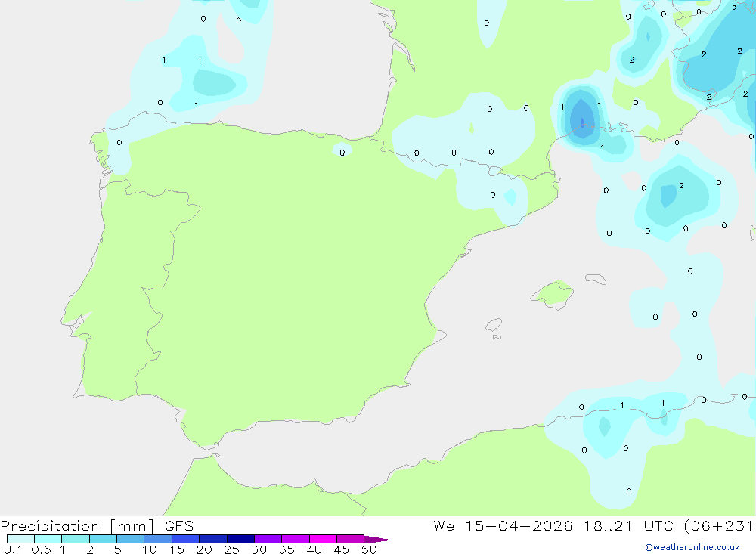Pick the 15–20 mm legend color swatch
This screenshot has width=756, height=554.
(186, 539)
